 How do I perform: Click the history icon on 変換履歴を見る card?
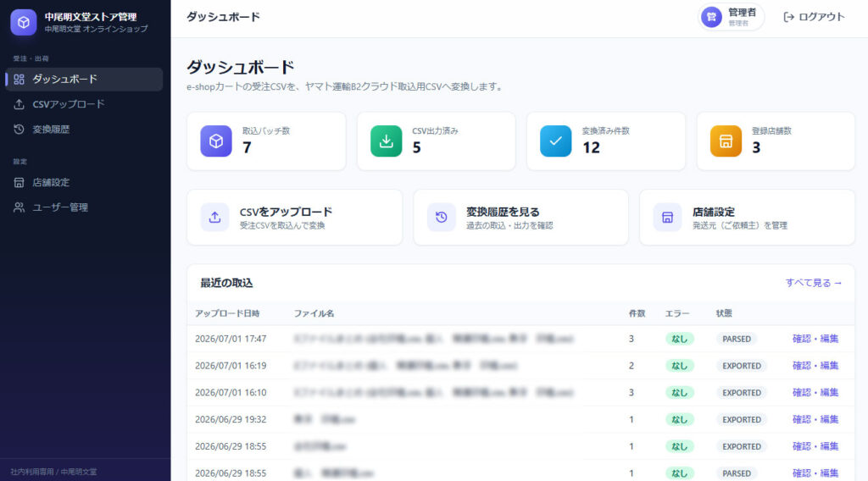pyautogui.click(x=441, y=218)
